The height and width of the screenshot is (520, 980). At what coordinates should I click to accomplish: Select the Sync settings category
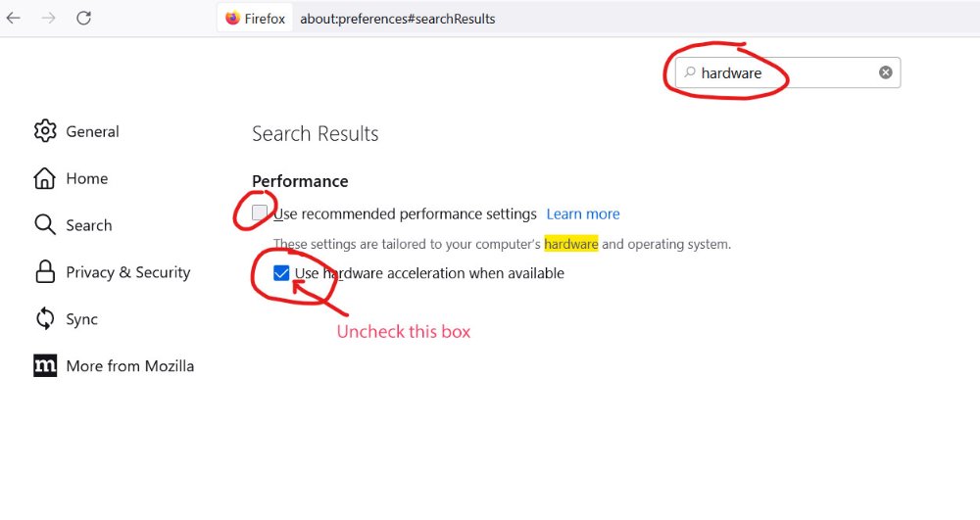[81, 319]
